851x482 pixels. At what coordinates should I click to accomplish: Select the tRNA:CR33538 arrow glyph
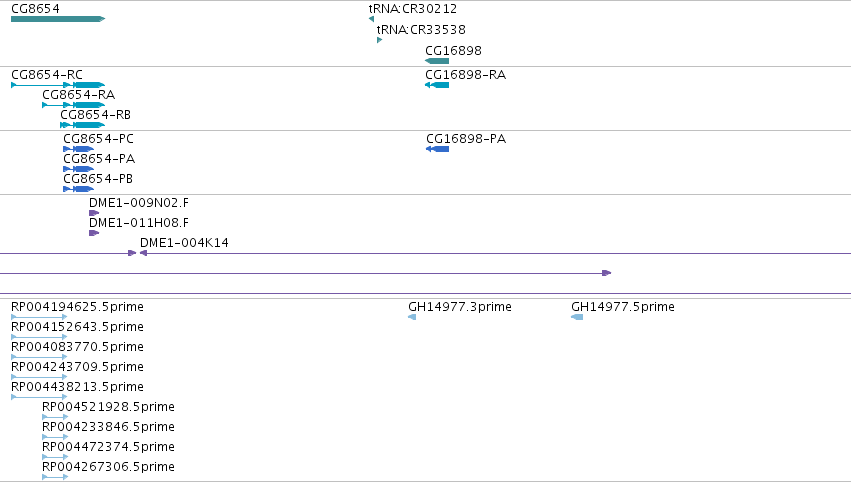click(x=379, y=40)
